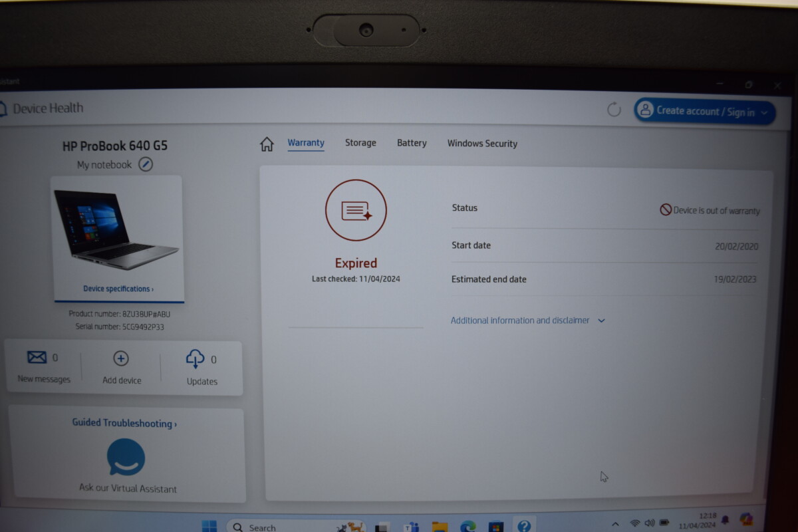
Task: Click HP Support Assistant taskbar icon
Action: [x=524, y=526]
